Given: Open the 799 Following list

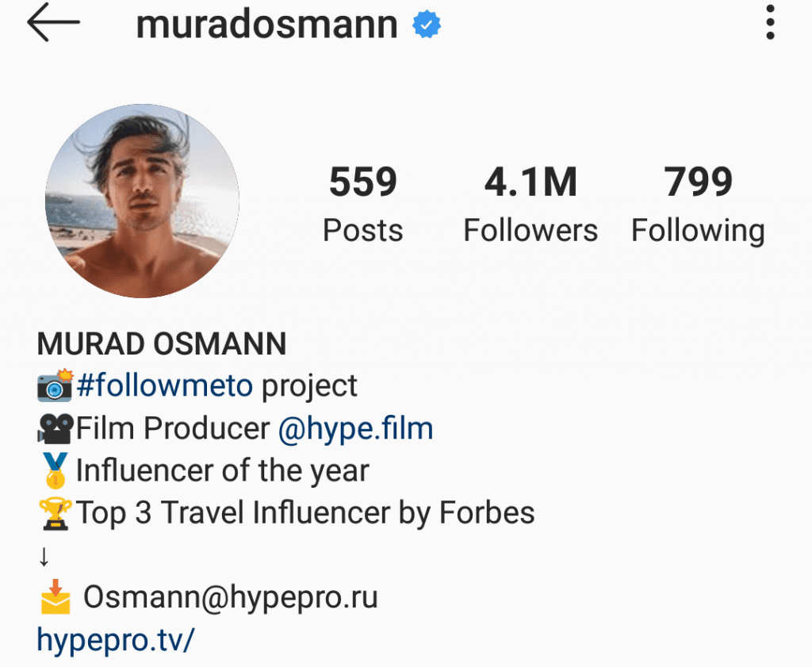Looking at the screenshot, I should point(698,204).
